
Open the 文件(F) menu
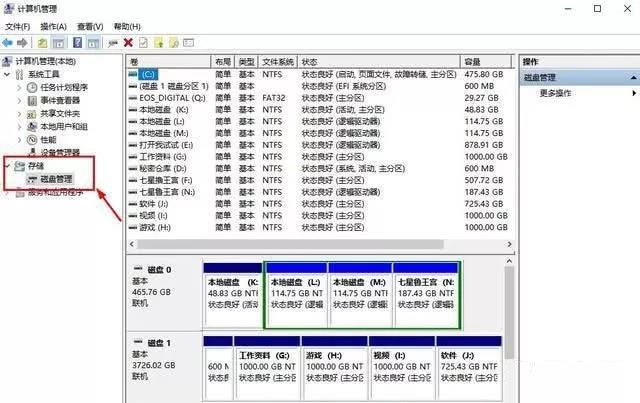pos(18,27)
